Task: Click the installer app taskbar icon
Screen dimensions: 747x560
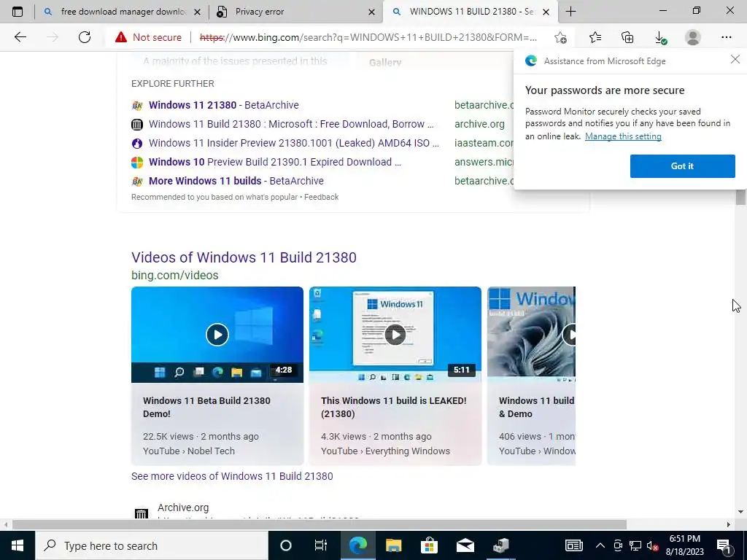Action: (x=500, y=545)
